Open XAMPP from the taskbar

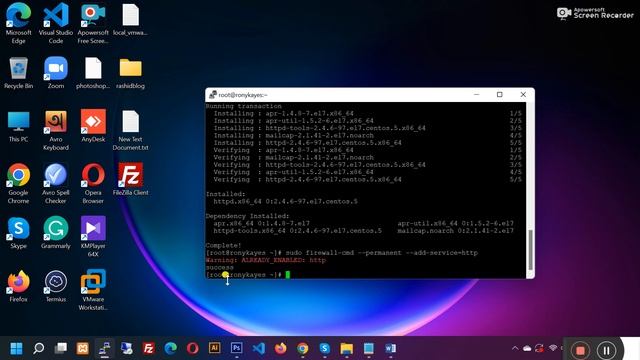coord(82,349)
